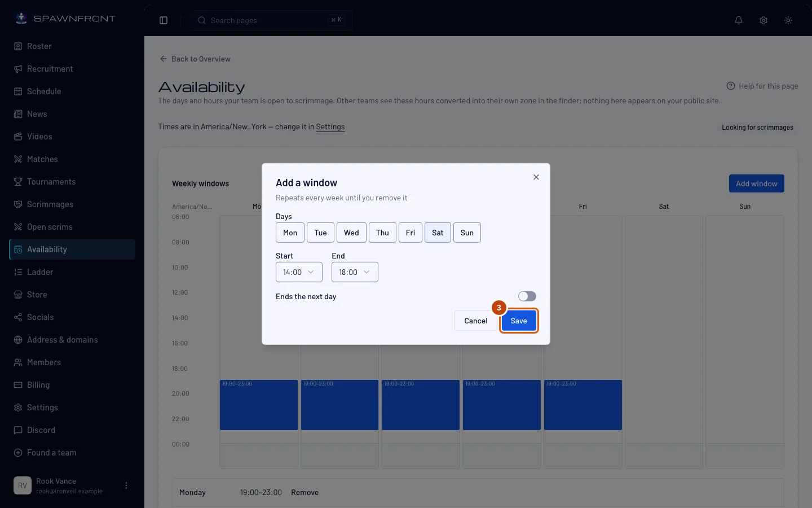Open Schedule in the sidebar

(72, 91)
